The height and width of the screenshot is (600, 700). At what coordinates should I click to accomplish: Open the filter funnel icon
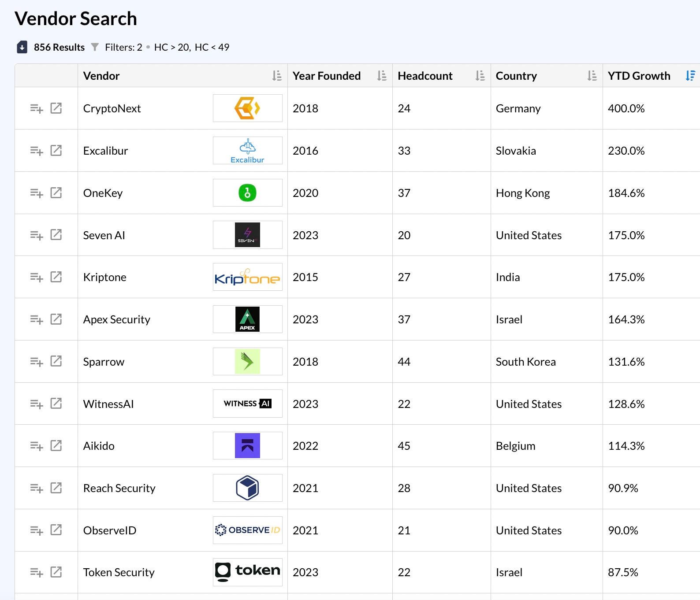[x=95, y=47]
